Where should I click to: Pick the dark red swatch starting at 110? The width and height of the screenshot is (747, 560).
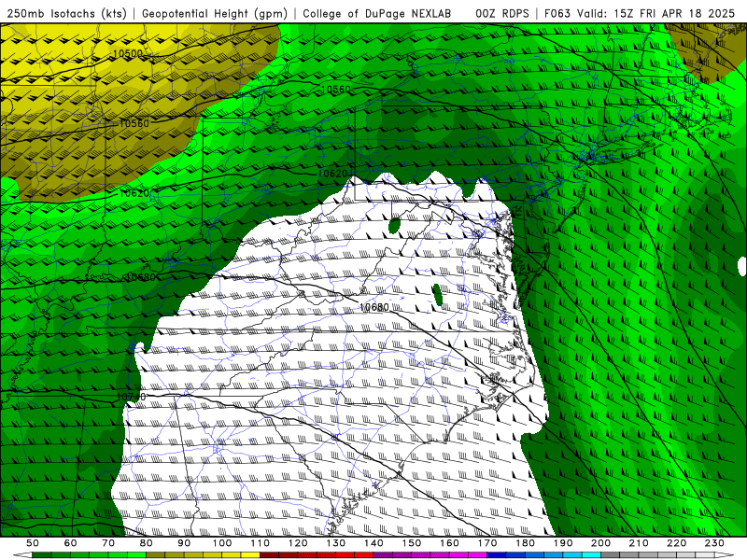click(x=270, y=555)
